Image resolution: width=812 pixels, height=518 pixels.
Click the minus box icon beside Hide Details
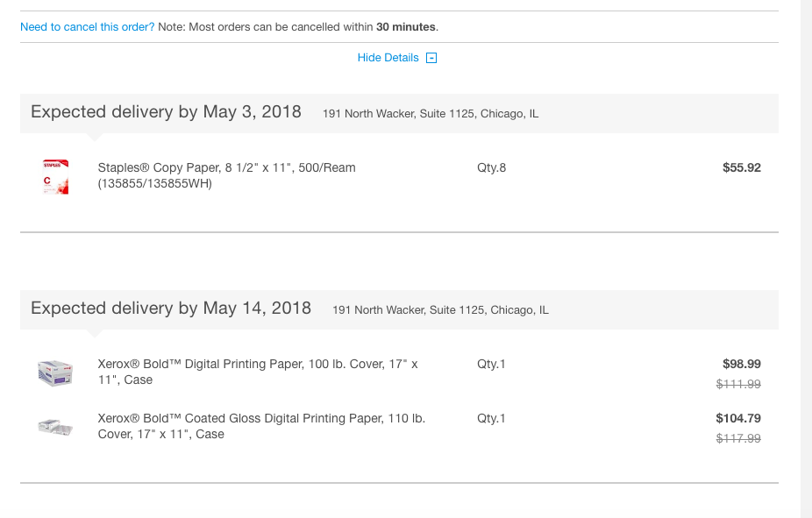(431, 58)
